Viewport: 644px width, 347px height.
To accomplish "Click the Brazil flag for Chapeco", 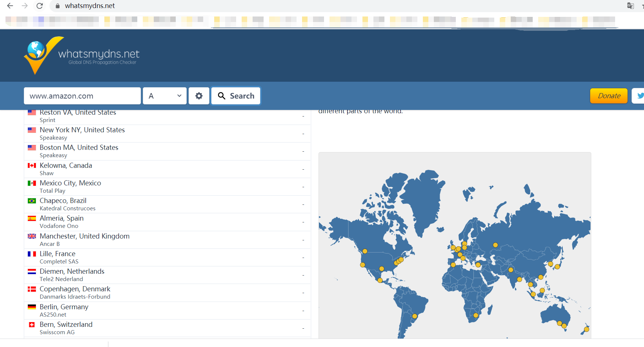I will pos(32,201).
